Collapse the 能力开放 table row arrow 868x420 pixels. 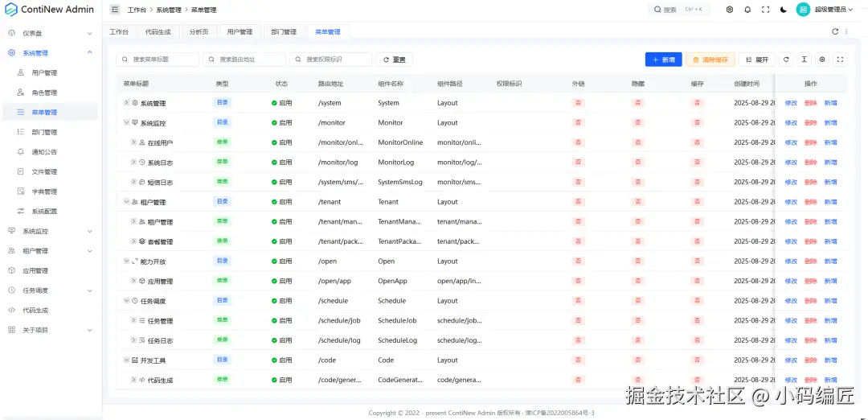[126, 261]
